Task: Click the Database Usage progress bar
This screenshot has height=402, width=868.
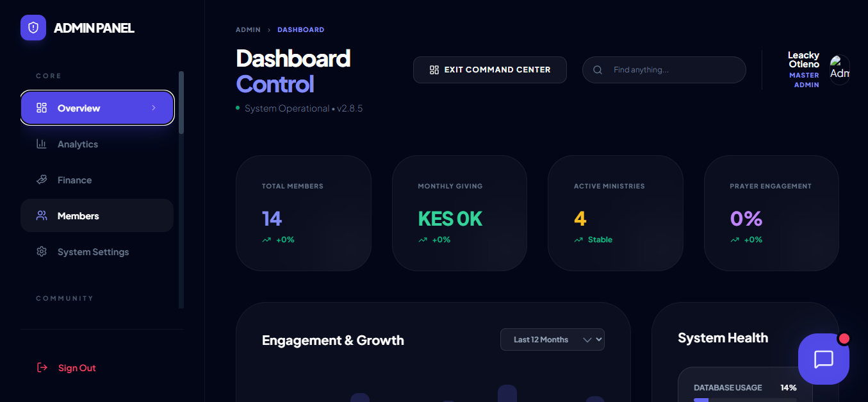Action: [744, 399]
